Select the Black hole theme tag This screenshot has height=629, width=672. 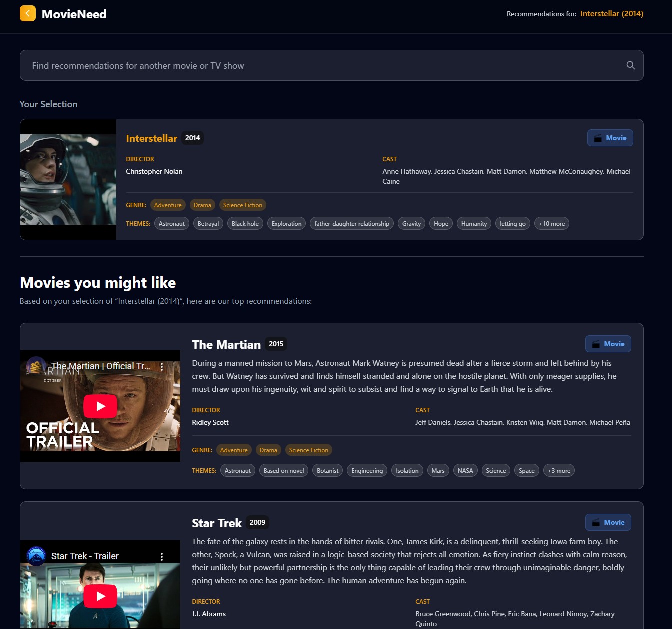click(245, 224)
